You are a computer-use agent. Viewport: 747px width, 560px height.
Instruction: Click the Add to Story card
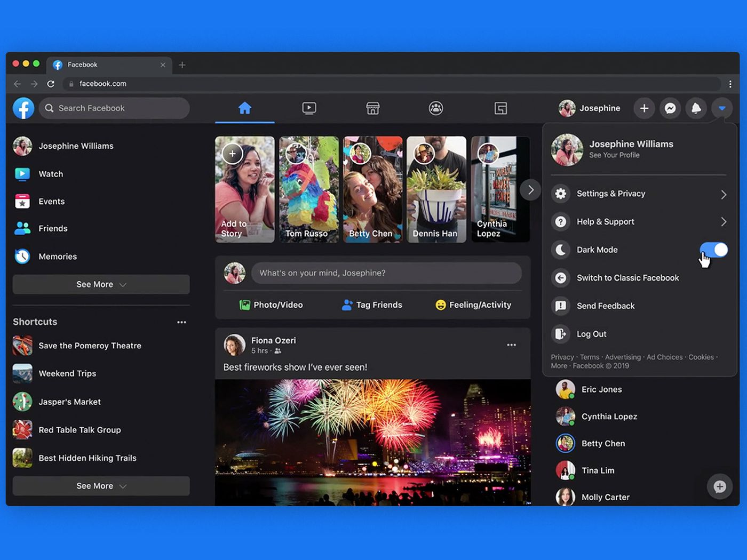tap(245, 189)
